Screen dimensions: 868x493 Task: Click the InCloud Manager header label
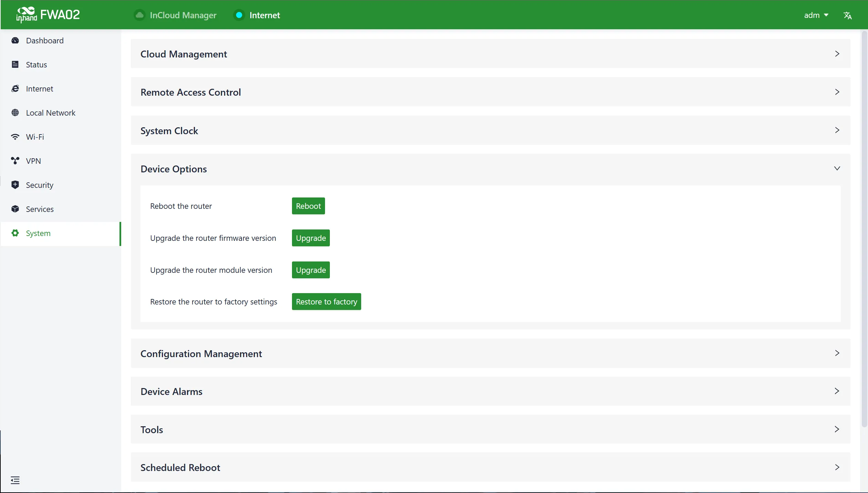pos(183,15)
